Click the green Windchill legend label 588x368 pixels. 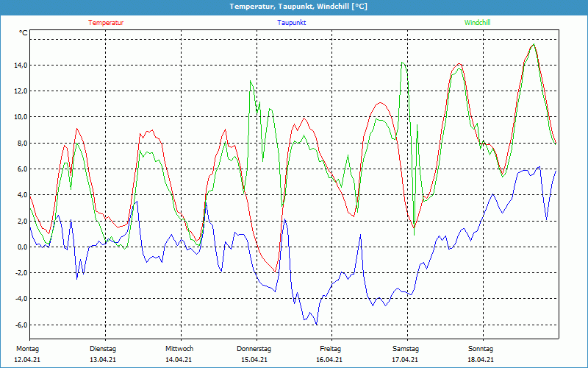tap(477, 23)
